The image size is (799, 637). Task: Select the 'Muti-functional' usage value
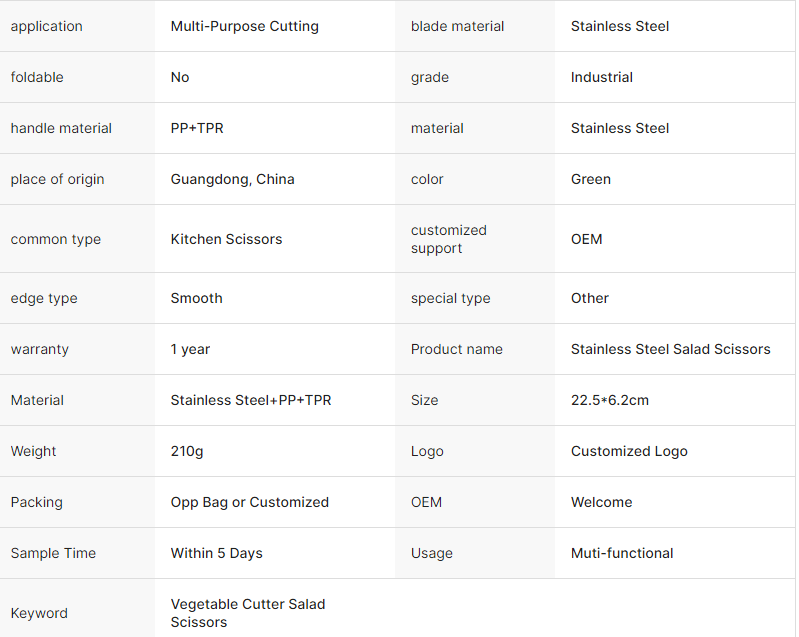pos(622,553)
